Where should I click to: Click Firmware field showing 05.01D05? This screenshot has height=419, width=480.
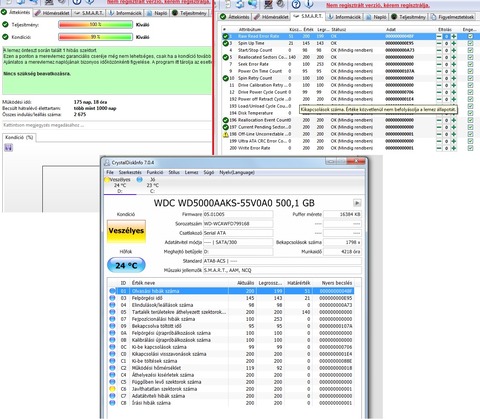(x=238, y=214)
